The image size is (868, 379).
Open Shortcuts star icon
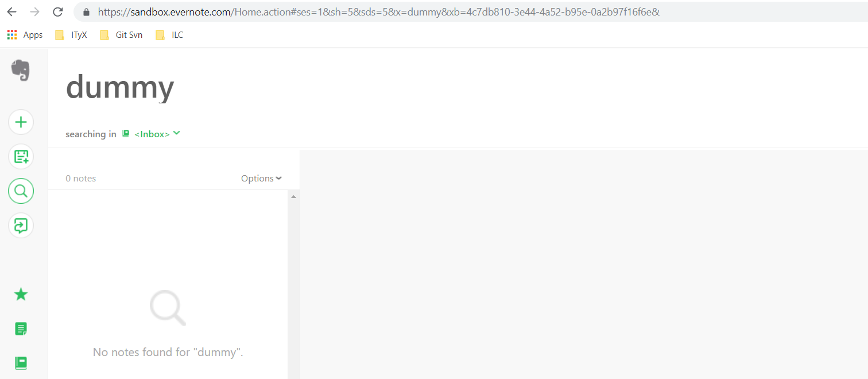(21, 295)
